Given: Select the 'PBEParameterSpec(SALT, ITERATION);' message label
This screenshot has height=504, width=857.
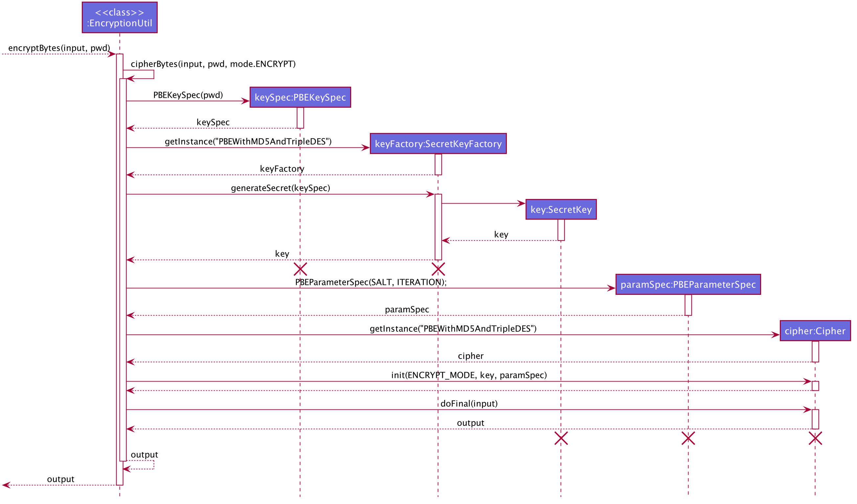Looking at the screenshot, I should [372, 283].
